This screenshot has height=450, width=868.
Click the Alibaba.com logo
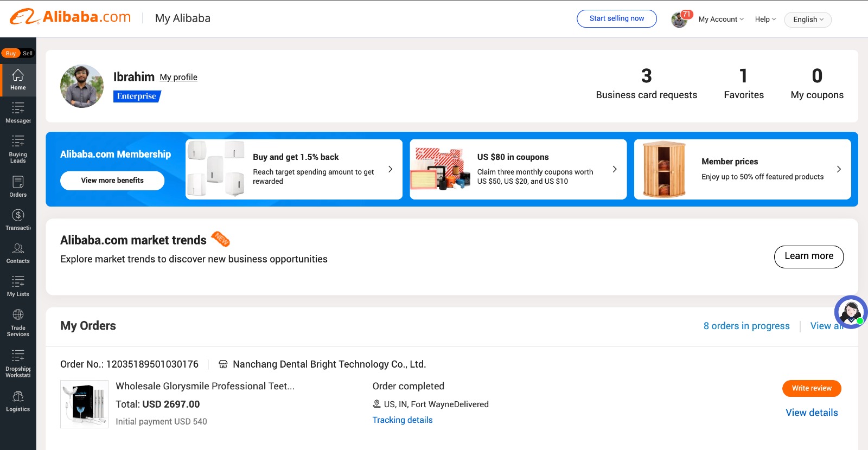[x=71, y=17]
